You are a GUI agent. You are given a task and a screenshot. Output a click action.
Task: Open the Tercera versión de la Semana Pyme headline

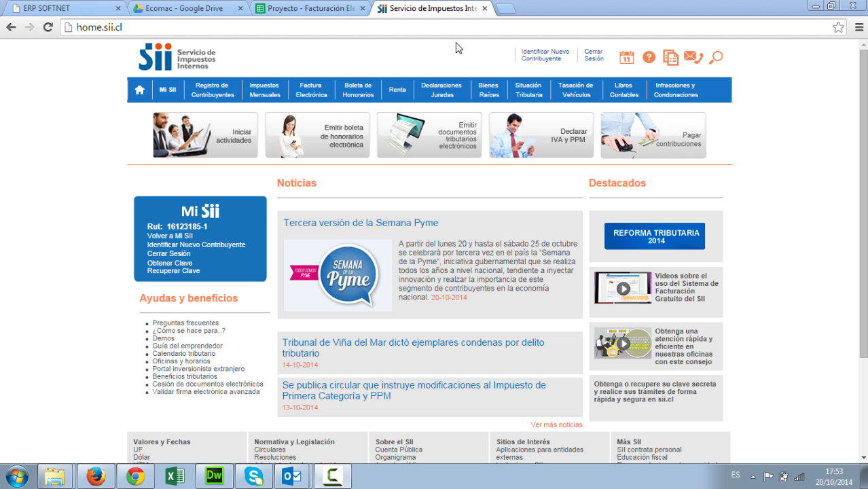coord(361,223)
